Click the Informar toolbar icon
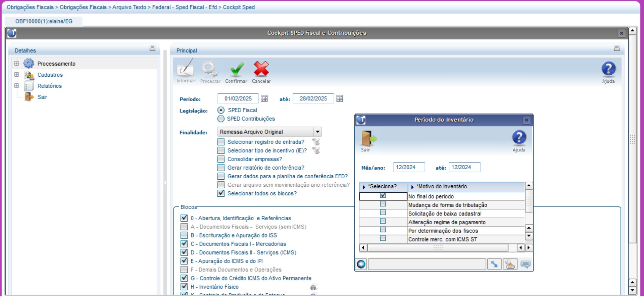The height and width of the screenshot is (297, 644). pyautogui.click(x=185, y=69)
